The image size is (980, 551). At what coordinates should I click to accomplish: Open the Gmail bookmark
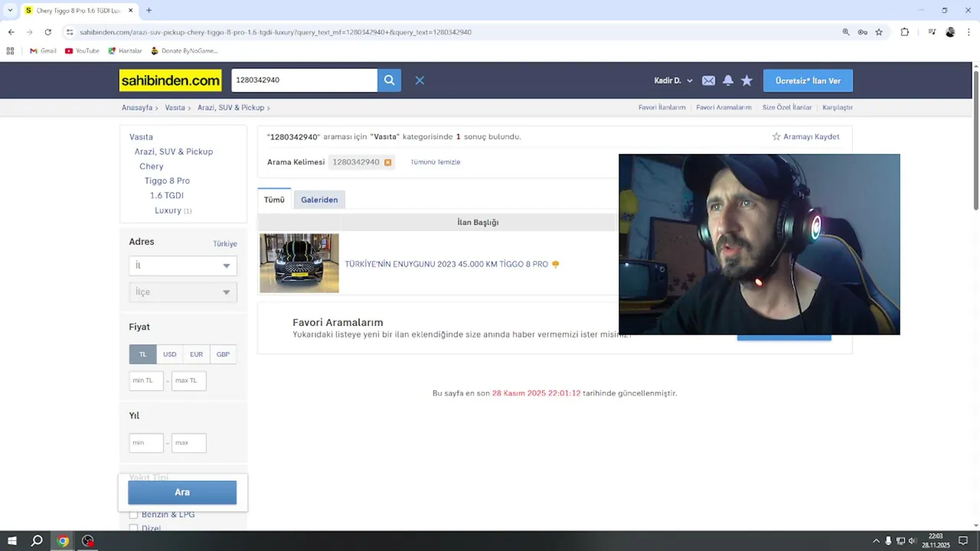[43, 51]
